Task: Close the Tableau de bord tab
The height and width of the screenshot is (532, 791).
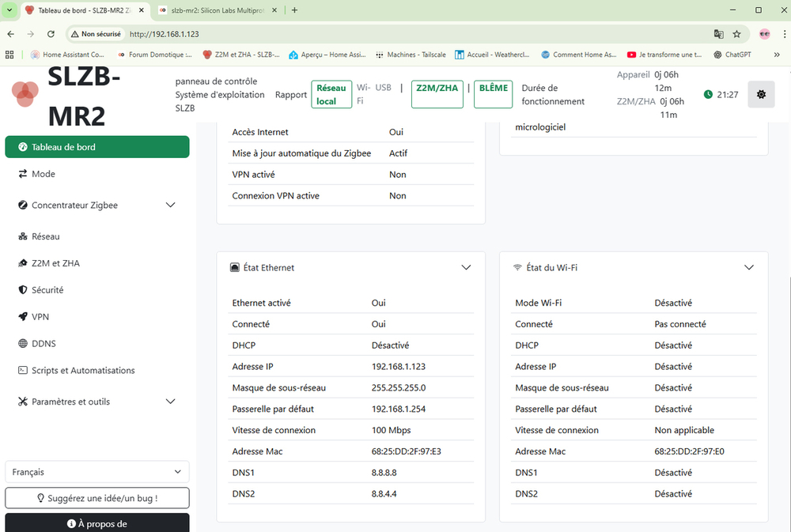Action: tap(142, 10)
